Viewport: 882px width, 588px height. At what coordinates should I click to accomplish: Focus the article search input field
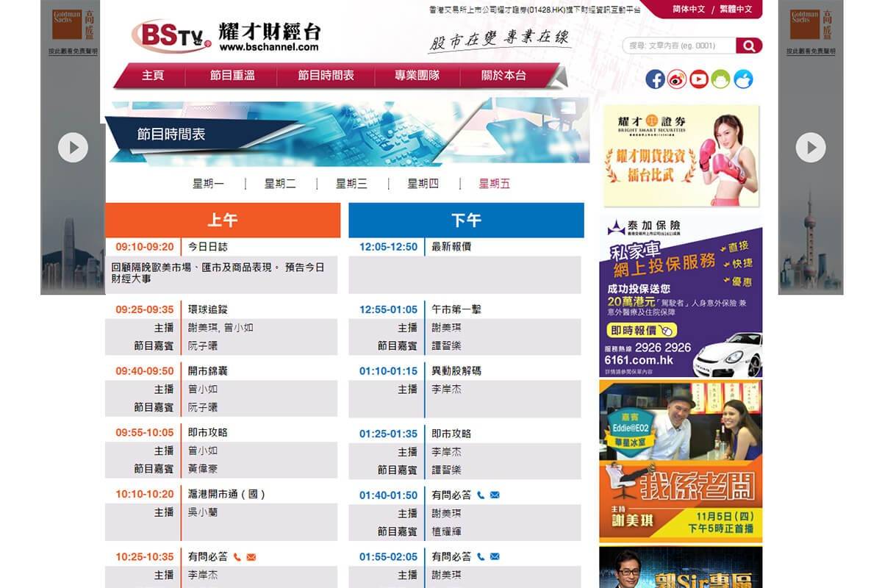coord(679,46)
